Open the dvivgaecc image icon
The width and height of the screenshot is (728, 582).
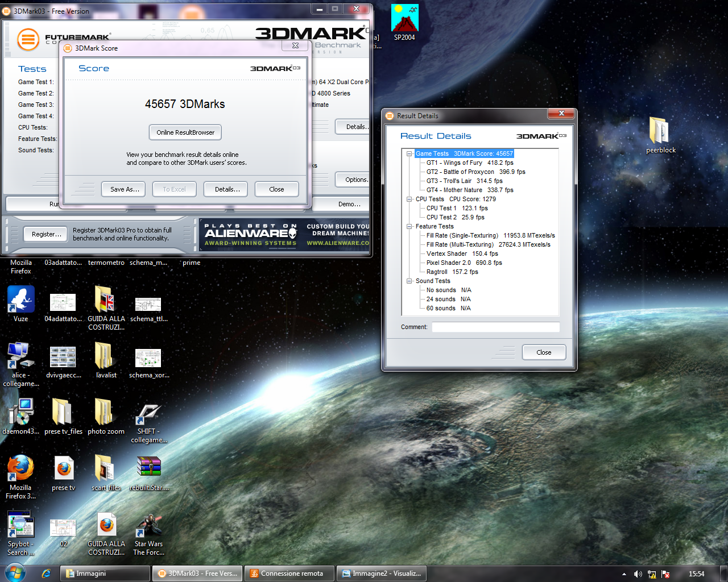coord(63,363)
